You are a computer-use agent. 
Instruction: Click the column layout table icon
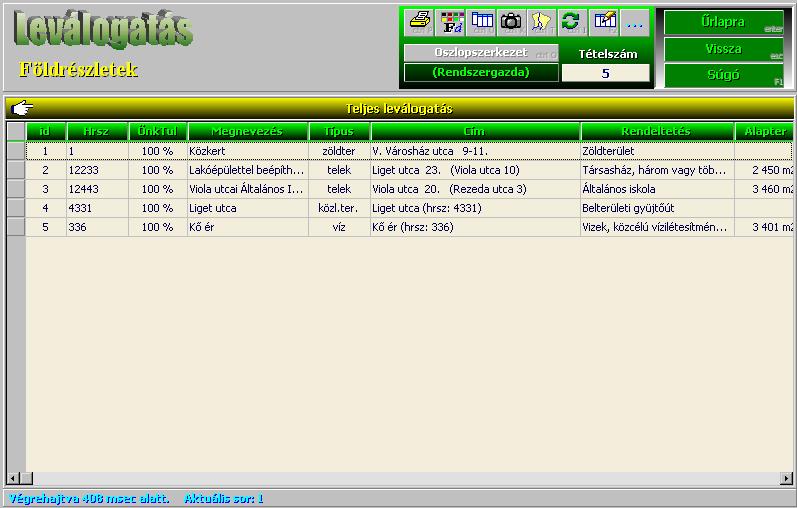tap(482, 21)
